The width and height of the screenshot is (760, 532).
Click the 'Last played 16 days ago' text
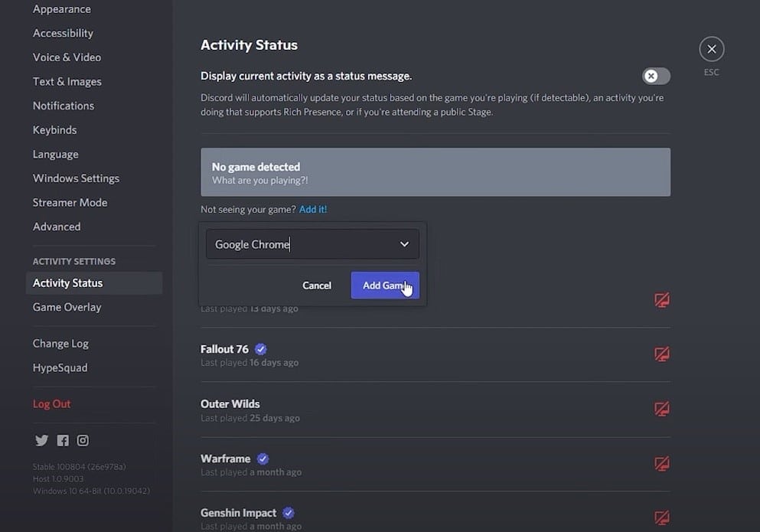pyautogui.click(x=250, y=363)
